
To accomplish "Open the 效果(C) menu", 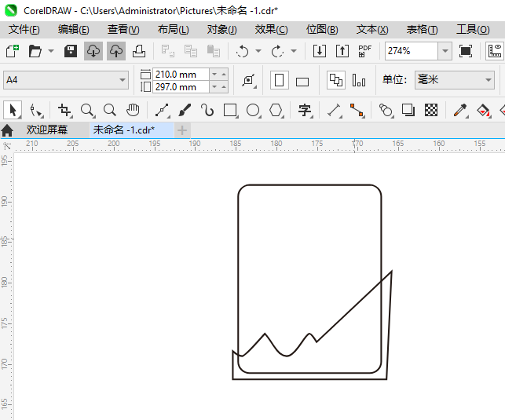I will click(x=272, y=30).
